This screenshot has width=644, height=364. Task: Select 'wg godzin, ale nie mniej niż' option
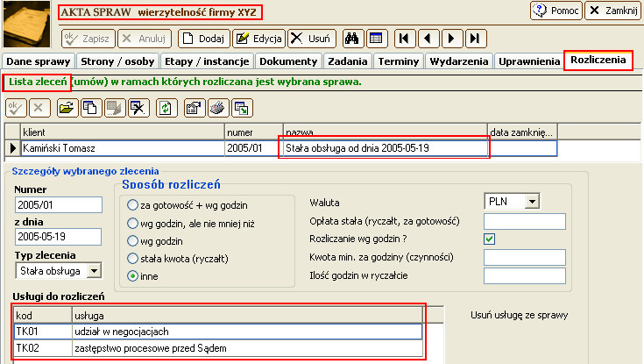pyautogui.click(x=132, y=224)
